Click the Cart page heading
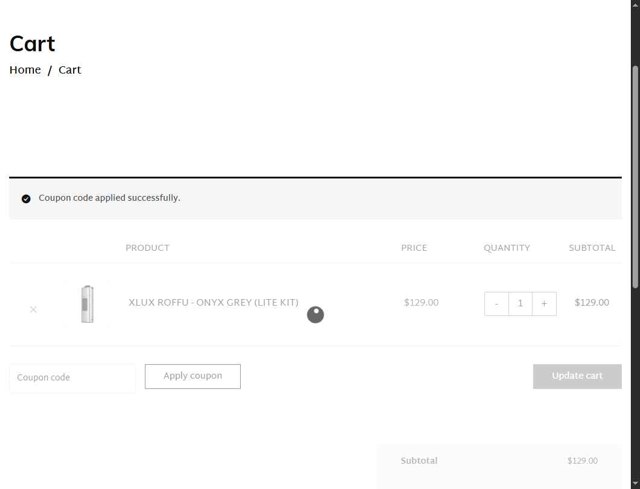This screenshot has width=640, height=489. coord(32,44)
